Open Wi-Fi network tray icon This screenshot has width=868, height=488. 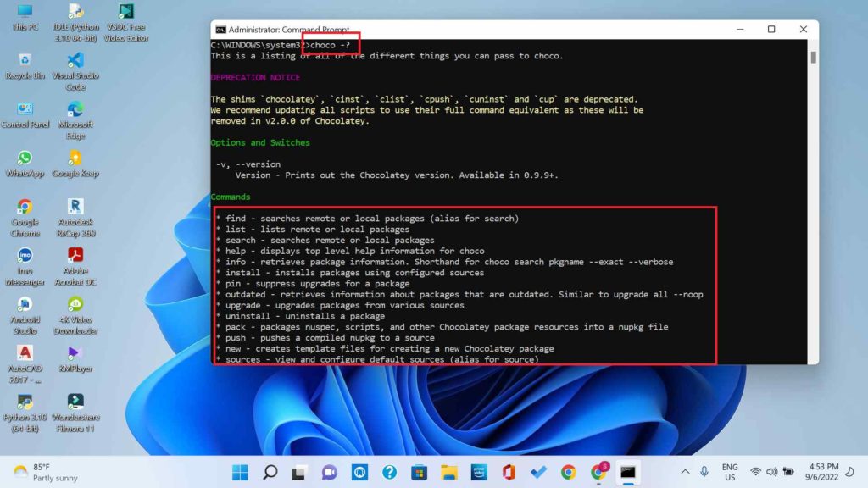[755, 472]
